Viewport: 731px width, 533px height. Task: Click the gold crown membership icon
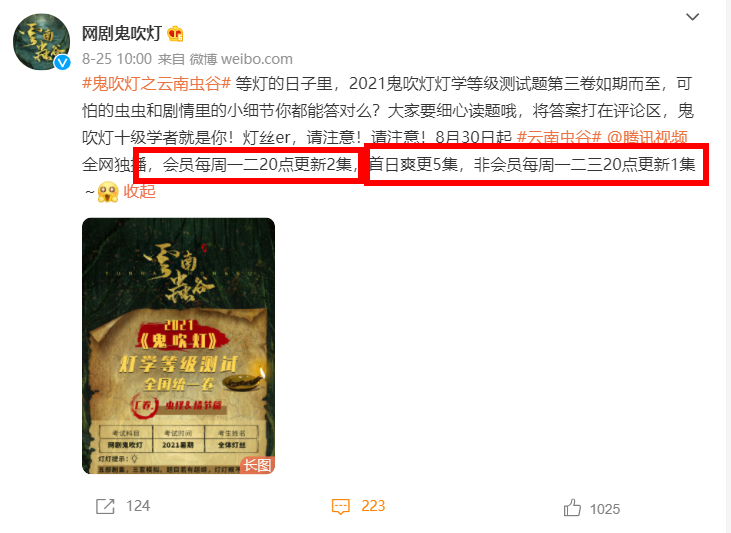(x=175, y=34)
